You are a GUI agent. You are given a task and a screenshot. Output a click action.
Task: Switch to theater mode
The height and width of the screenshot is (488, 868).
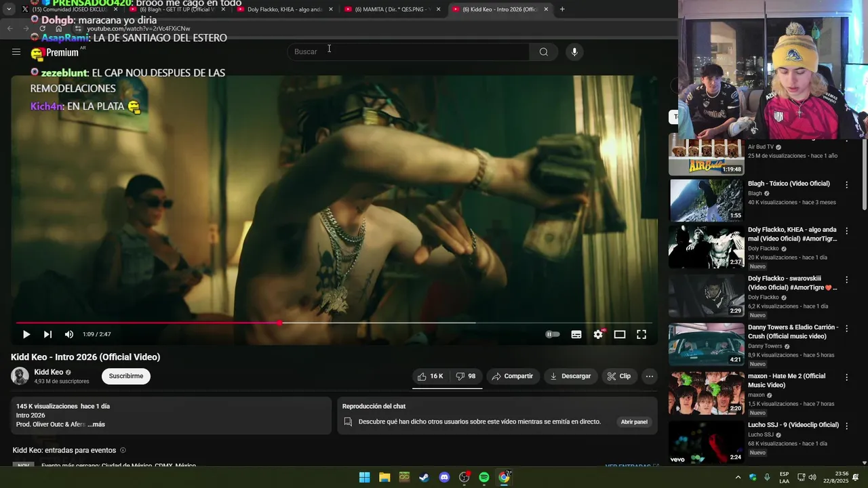(x=620, y=334)
